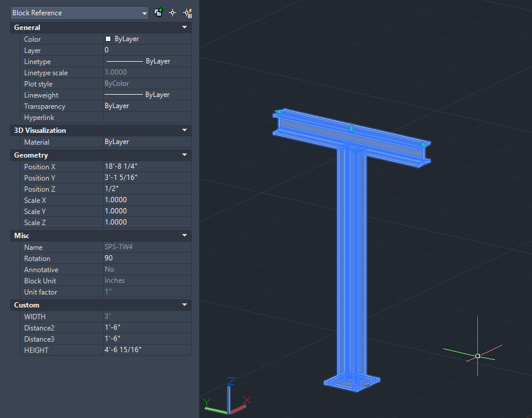
Task: Edit the WIDTH custom property
Action: 146,316
